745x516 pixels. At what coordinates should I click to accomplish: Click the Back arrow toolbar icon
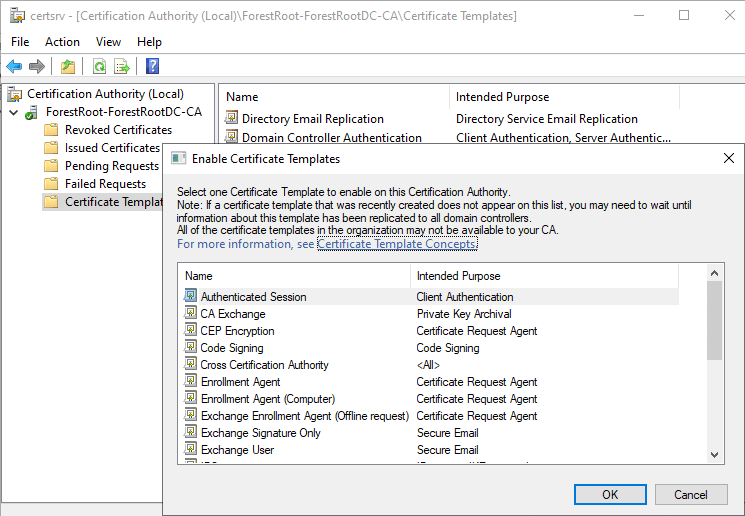click(x=14, y=67)
